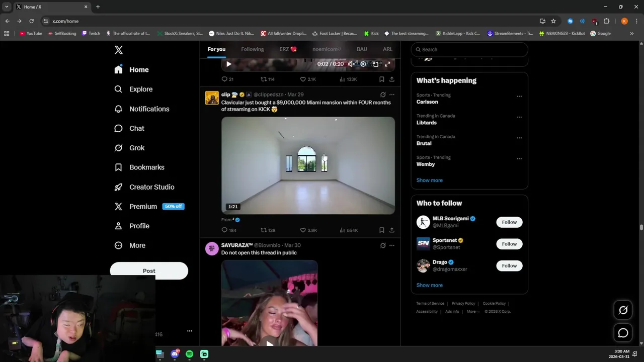Open top video playback settings gear
Image resolution: width=644 pixels, height=362 pixels.
tap(363, 64)
